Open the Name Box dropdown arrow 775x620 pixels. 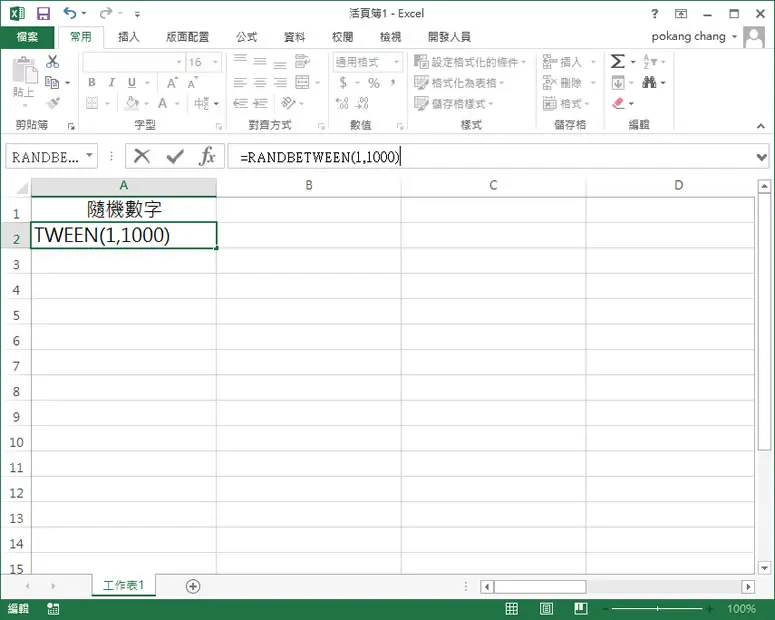89,155
